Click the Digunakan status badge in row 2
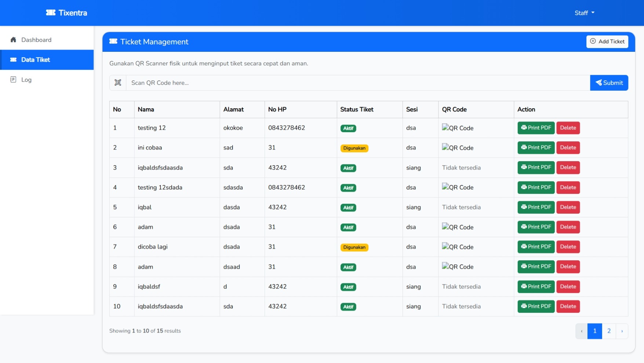Viewport: 644px width, 363px height. 354,148
